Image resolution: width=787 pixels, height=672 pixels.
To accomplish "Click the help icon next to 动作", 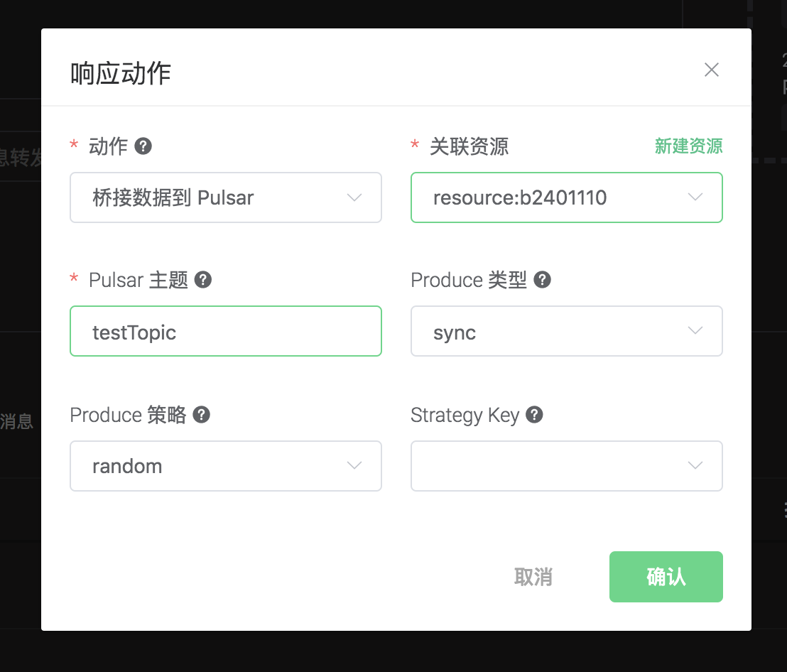I will (143, 146).
